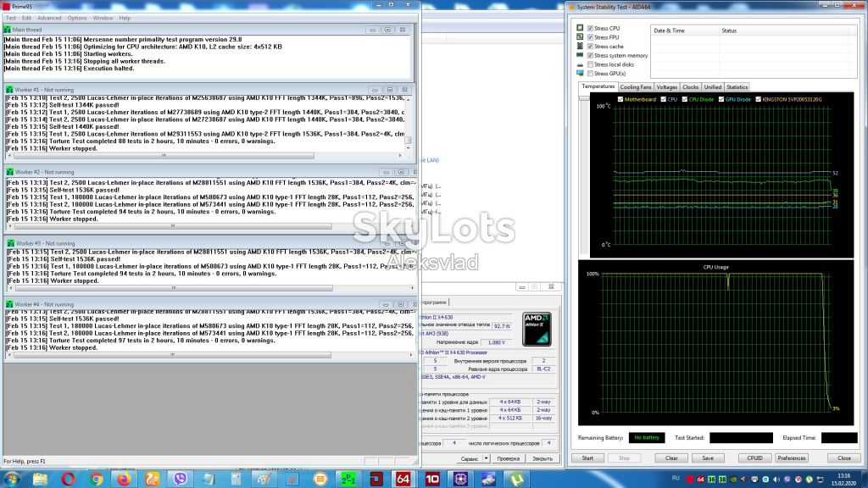Toggle GPU Diode graph checkbox
Viewport: 868px width, 488px height.
point(721,100)
